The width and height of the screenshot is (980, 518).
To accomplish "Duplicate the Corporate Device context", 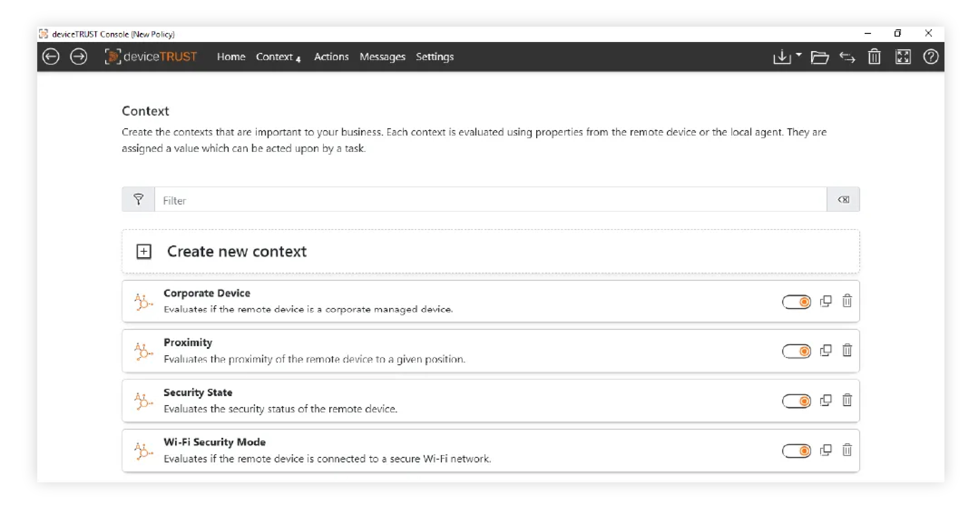I will (825, 302).
